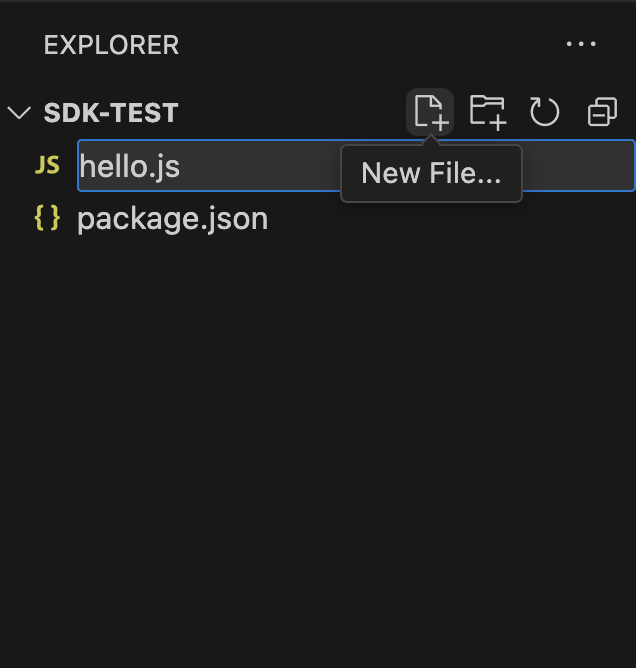Click the "New File..." tooltip

click(x=431, y=174)
